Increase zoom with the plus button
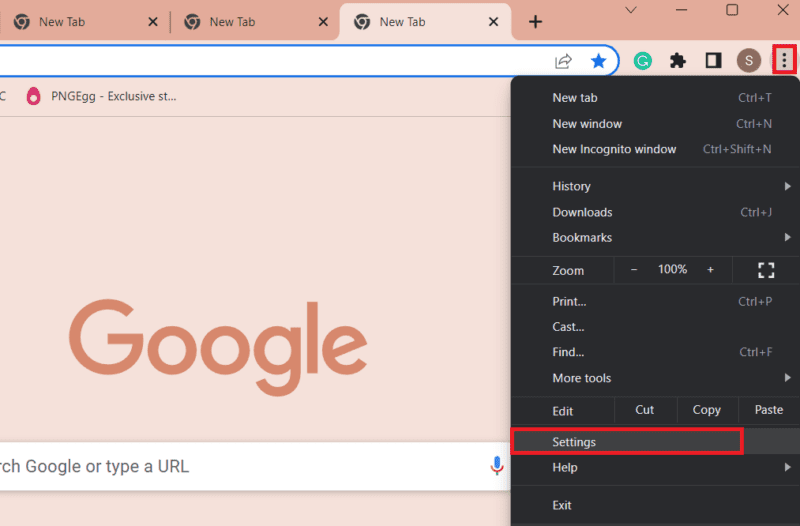This screenshot has height=526, width=800. 710,270
